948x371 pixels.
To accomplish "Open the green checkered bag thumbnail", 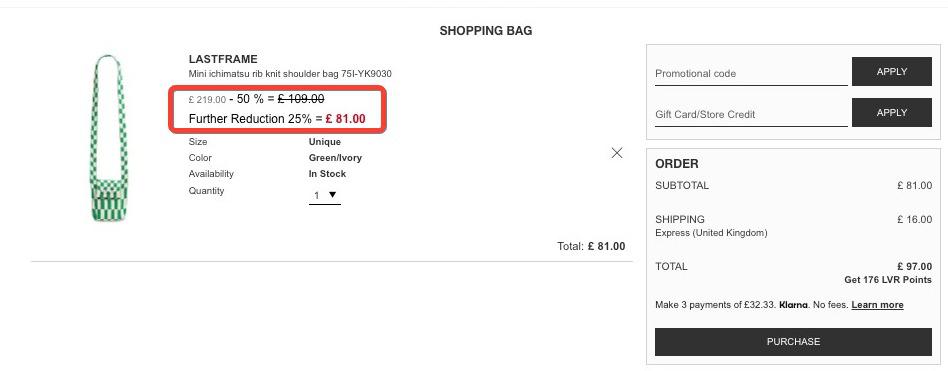I will coord(109,138).
